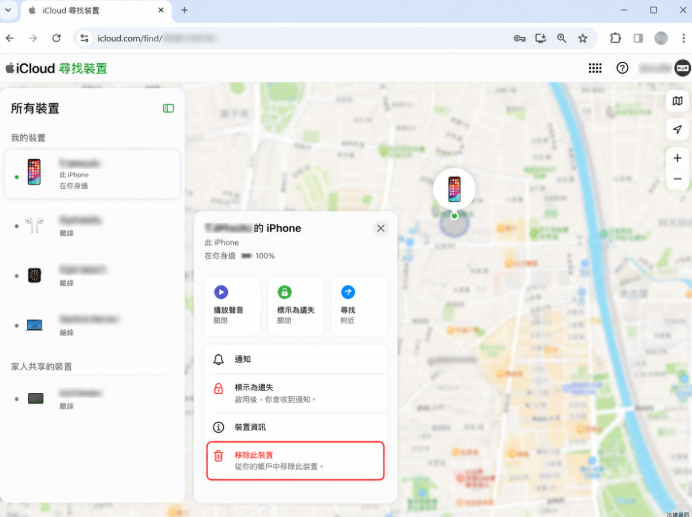Zoom out the map with minus button
Viewport: 692px width, 517px height.
click(677, 179)
